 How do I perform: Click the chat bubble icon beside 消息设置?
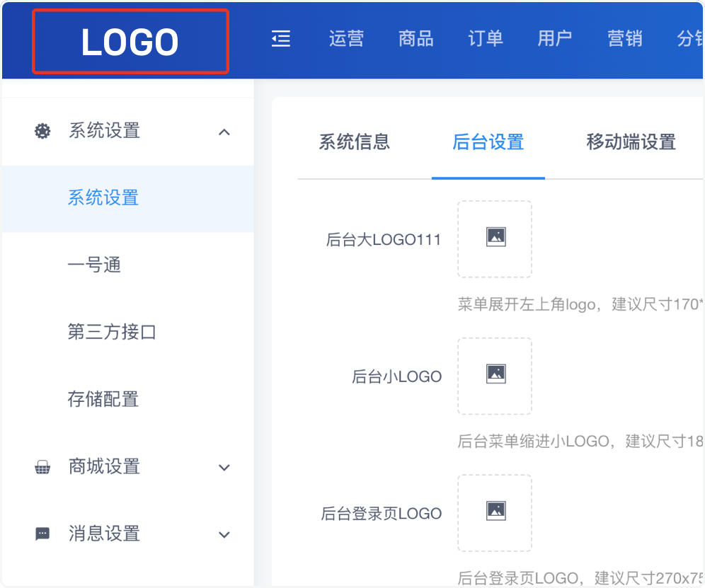42,534
